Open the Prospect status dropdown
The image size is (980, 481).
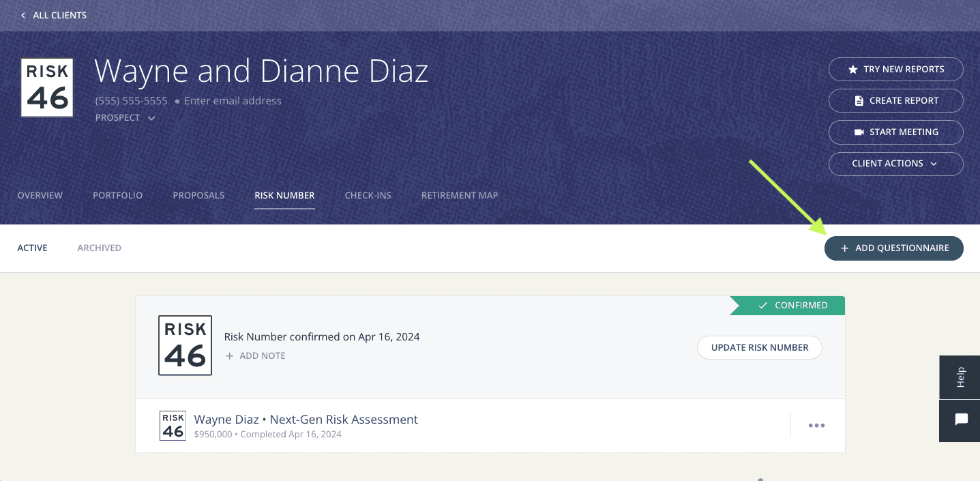coord(125,118)
